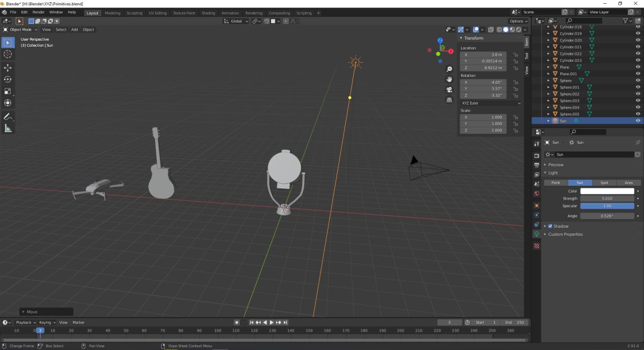Click the End frame 250 field
Viewport: 644px width, 350px height.
515,323
